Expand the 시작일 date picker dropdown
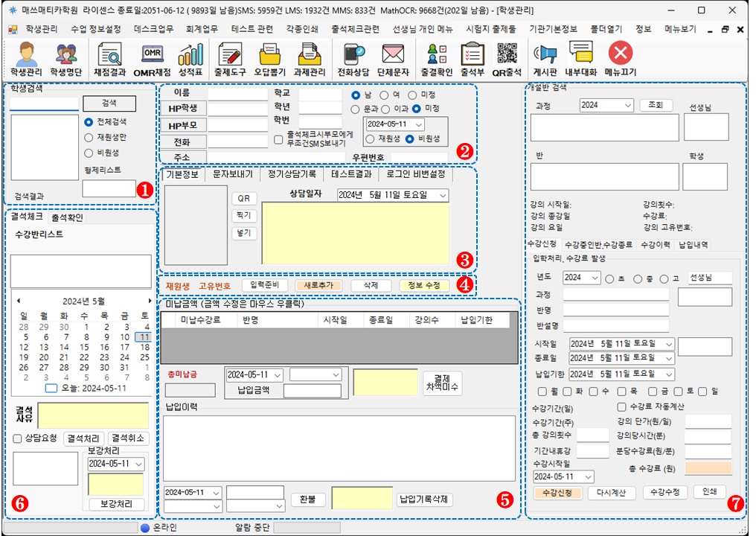Viewport: 756px width, 536px height. pos(669,343)
